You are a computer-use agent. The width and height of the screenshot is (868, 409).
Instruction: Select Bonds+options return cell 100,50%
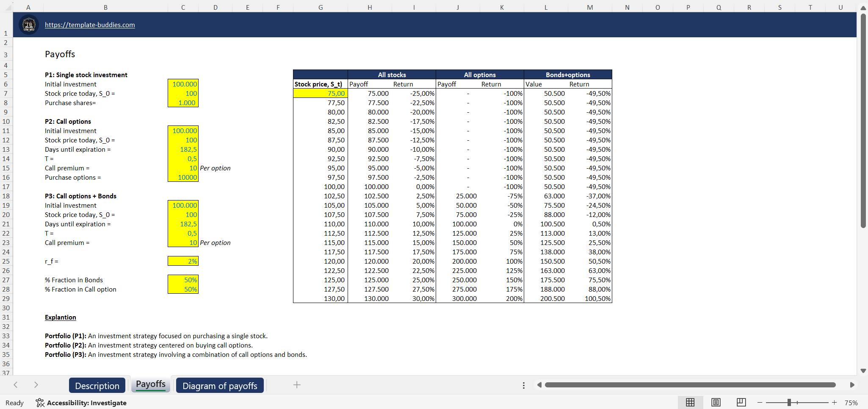pyautogui.click(x=590, y=299)
